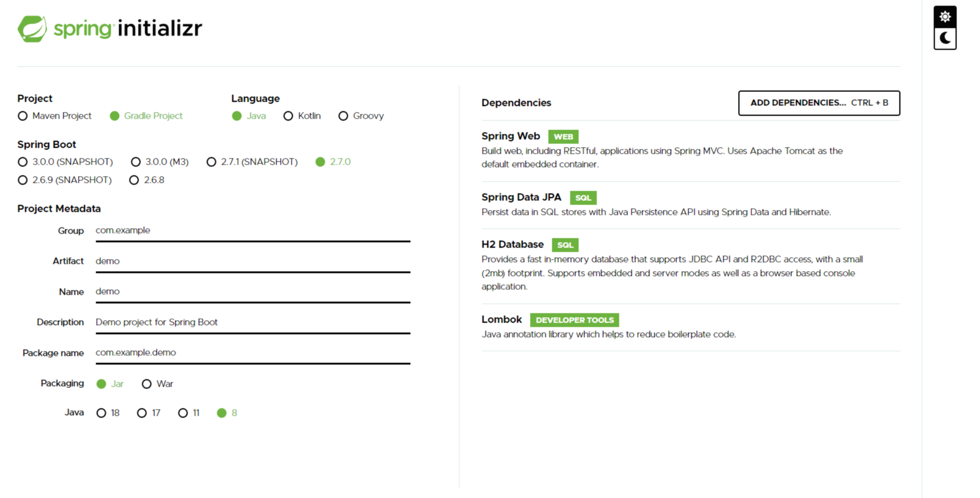Click the Add Dependencies button
Image resolution: width=980 pixels, height=498 pixels.
(819, 103)
